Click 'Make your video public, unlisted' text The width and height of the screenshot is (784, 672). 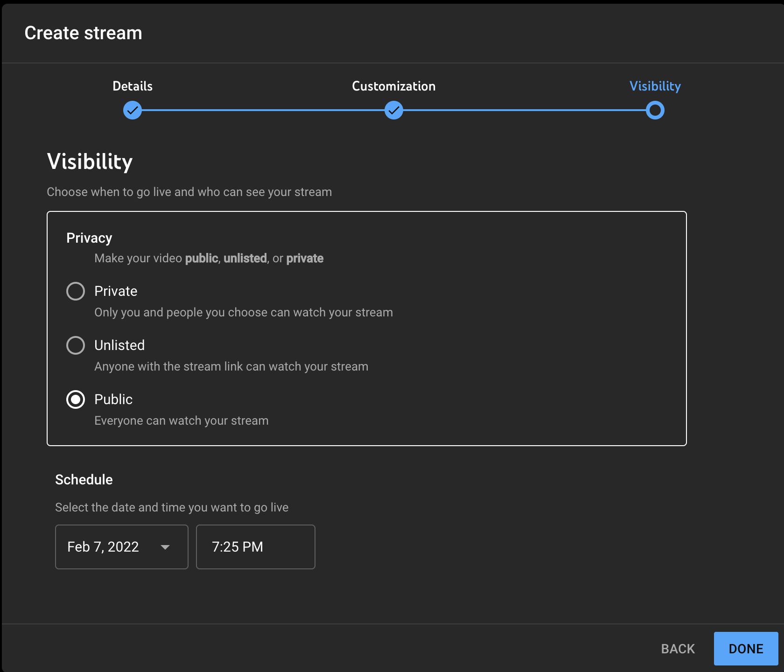point(209,258)
